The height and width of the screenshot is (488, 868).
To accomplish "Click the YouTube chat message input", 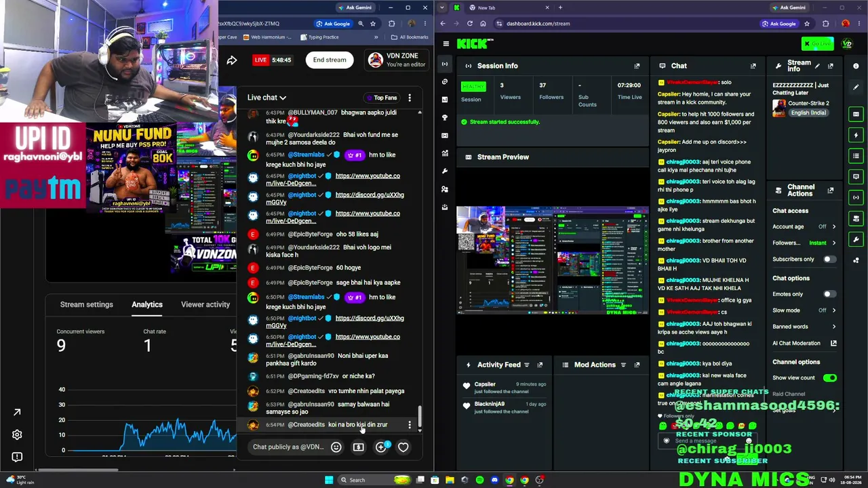I will click(x=289, y=447).
